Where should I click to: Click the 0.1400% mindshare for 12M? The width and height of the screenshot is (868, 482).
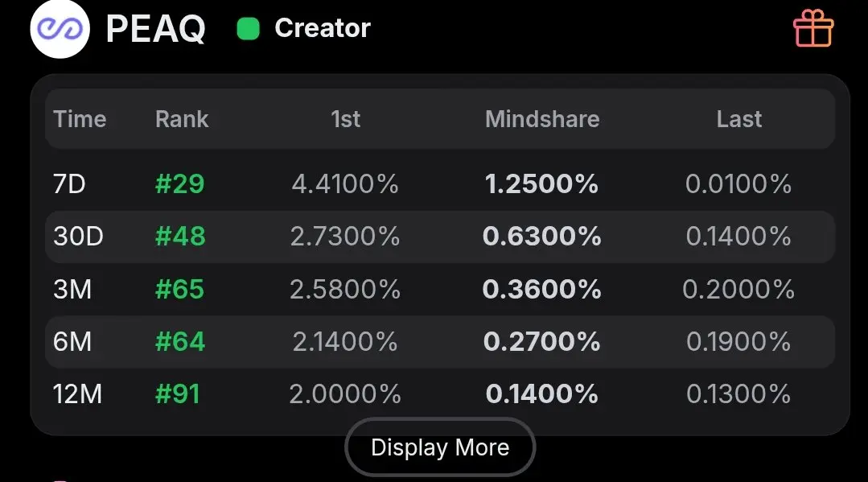[541, 394]
